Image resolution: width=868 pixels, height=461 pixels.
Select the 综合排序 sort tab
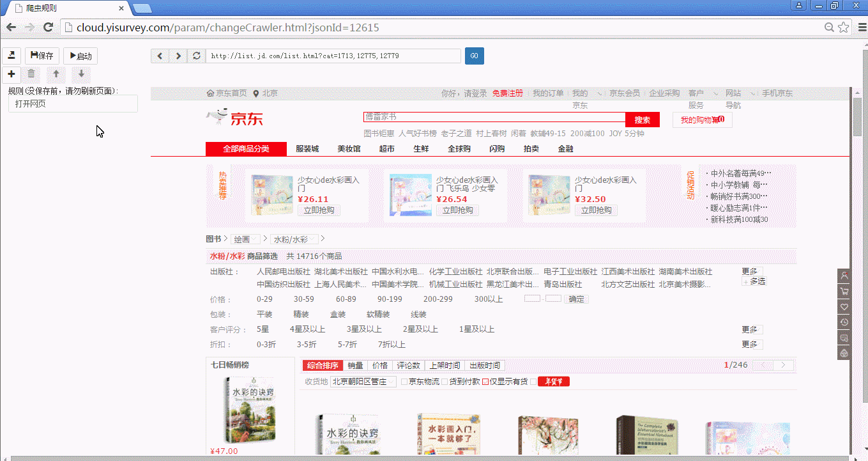point(323,366)
